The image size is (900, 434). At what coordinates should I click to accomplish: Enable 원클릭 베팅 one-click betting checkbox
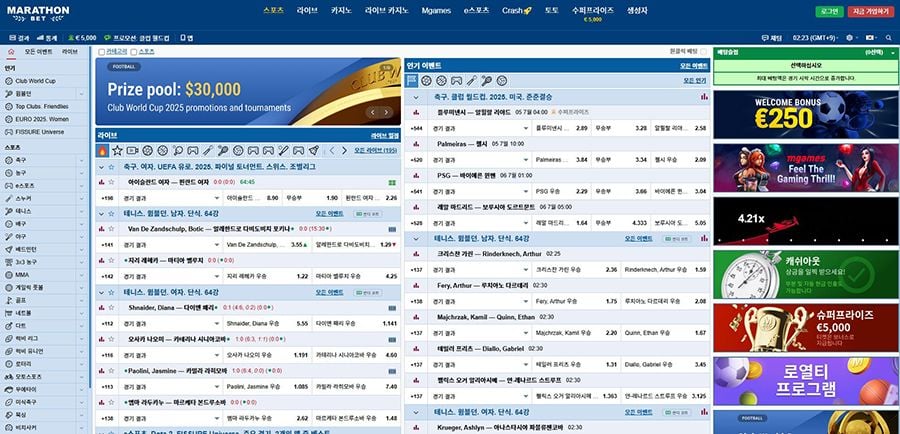(703, 52)
